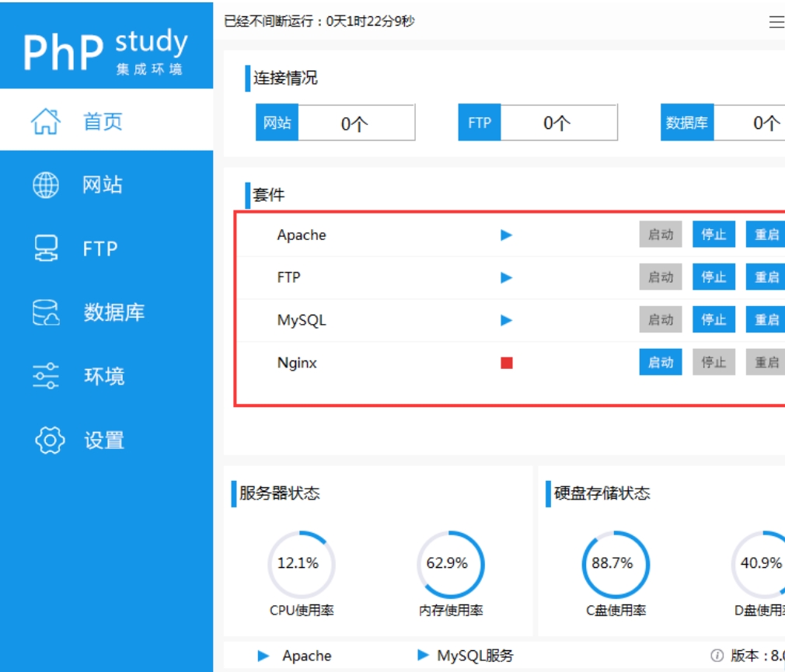Click the blue FTP connection label
Image resolution: width=785 pixels, height=672 pixels.
point(479,123)
